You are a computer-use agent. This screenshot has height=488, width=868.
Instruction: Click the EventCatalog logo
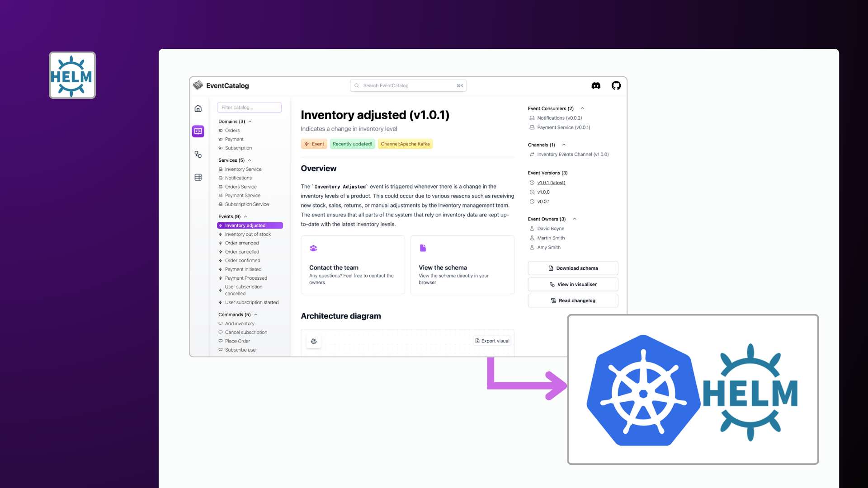pyautogui.click(x=198, y=85)
